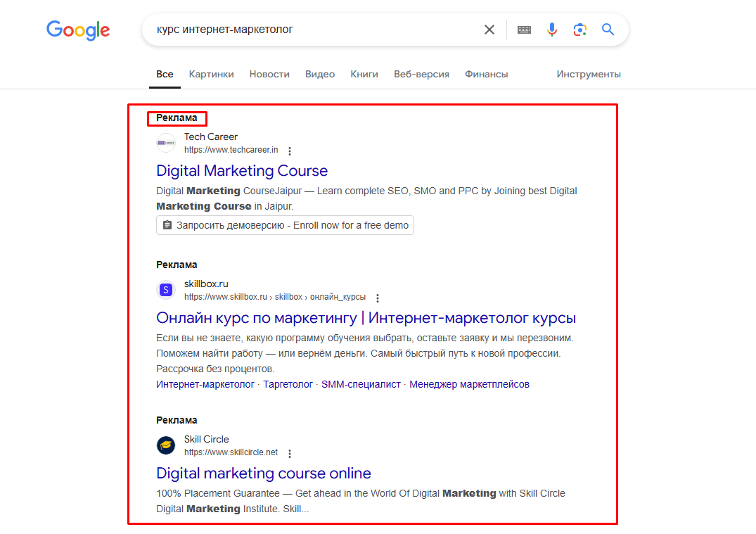Click Реклама label above skillbox.ru
Viewport: 756px width, 534px height.
click(x=177, y=265)
